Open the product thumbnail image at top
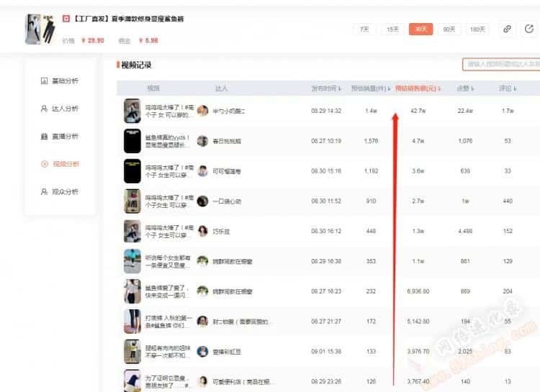Image resolution: width=540 pixels, height=392 pixels. coord(40,29)
